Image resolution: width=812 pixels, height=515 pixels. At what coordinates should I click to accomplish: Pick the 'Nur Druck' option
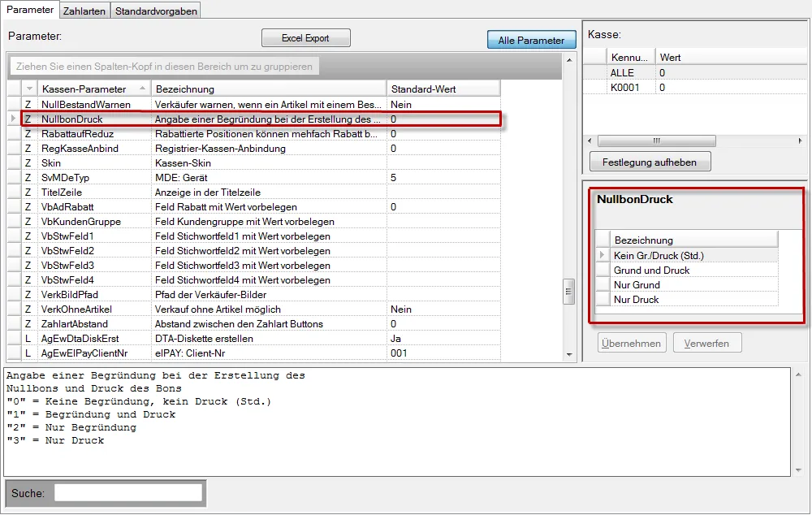click(x=637, y=300)
